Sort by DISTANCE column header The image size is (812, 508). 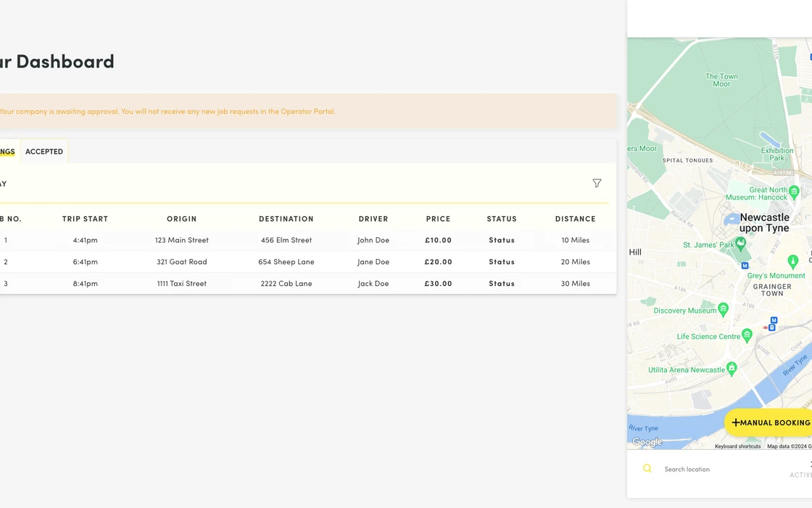pyautogui.click(x=576, y=218)
